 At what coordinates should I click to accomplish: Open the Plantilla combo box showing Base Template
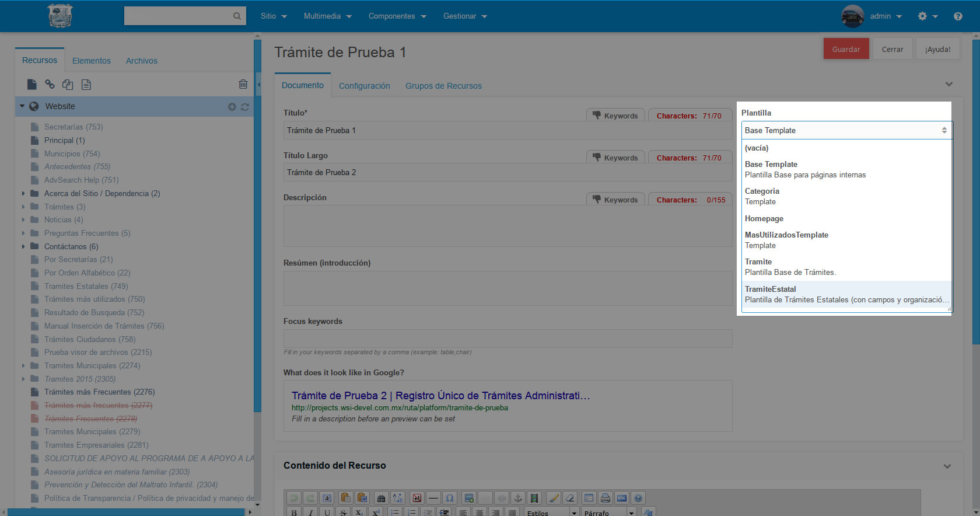(x=846, y=130)
